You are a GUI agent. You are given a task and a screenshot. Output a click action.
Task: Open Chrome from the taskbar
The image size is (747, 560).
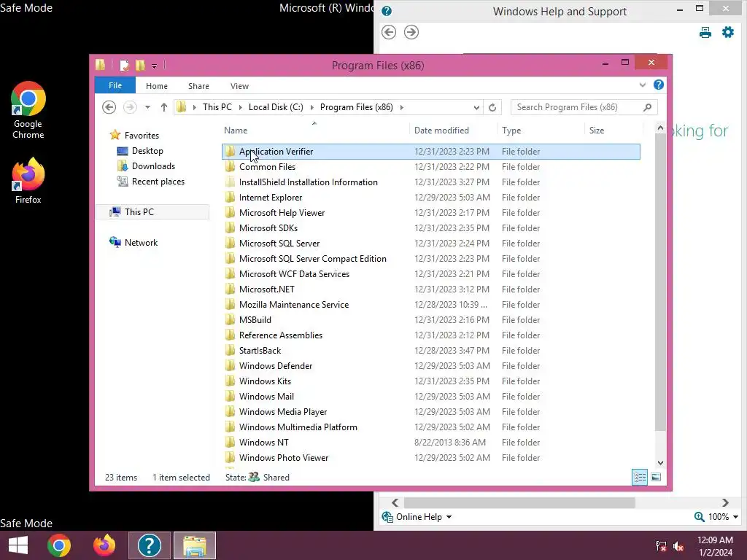click(x=59, y=545)
